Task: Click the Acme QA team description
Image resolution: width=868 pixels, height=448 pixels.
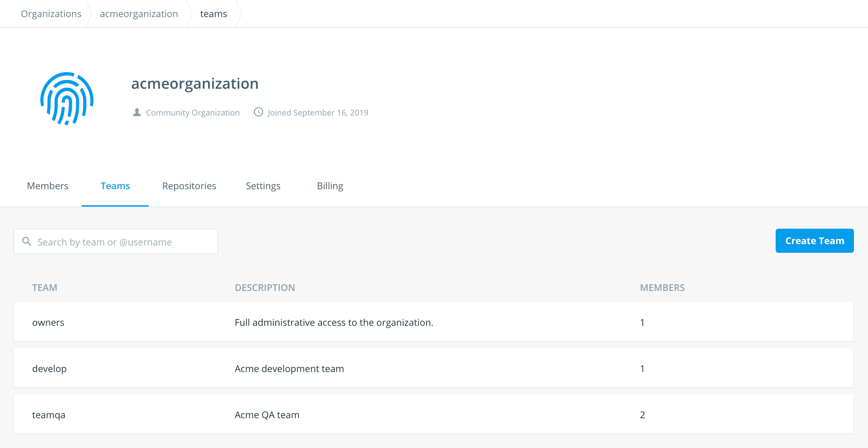Action: pyautogui.click(x=267, y=415)
